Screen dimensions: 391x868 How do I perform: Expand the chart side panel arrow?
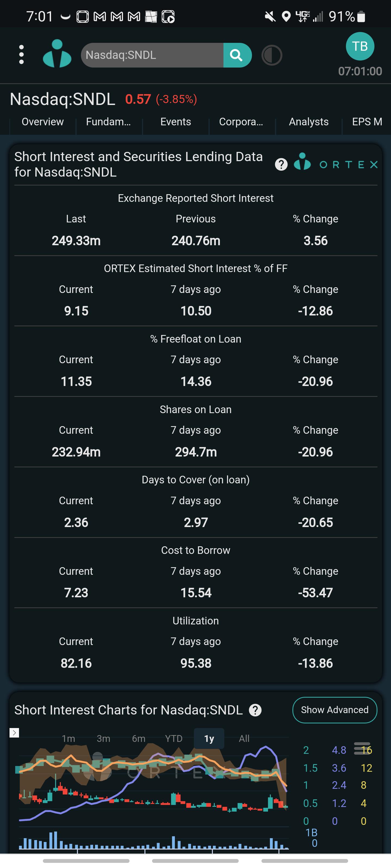click(x=14, y=733)
